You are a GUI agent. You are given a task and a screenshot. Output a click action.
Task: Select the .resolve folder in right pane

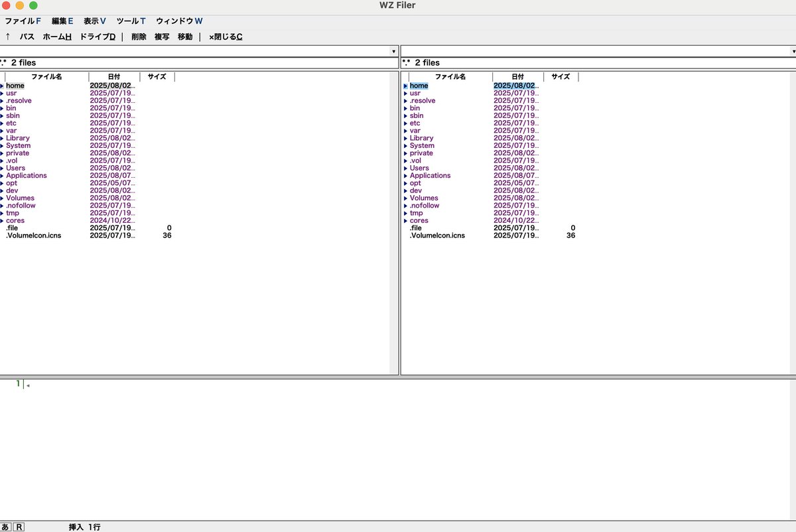pos(423,101)
